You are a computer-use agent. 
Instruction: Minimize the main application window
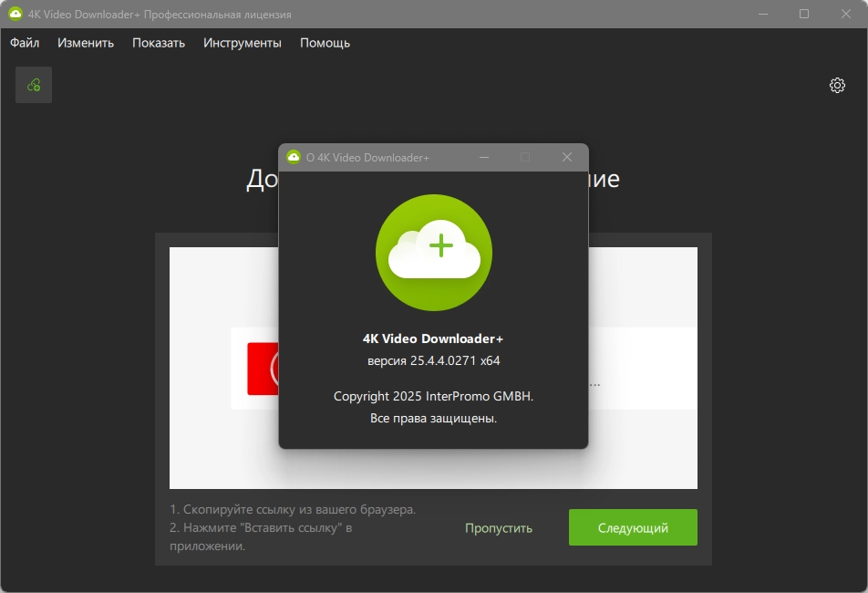(763, 14)
